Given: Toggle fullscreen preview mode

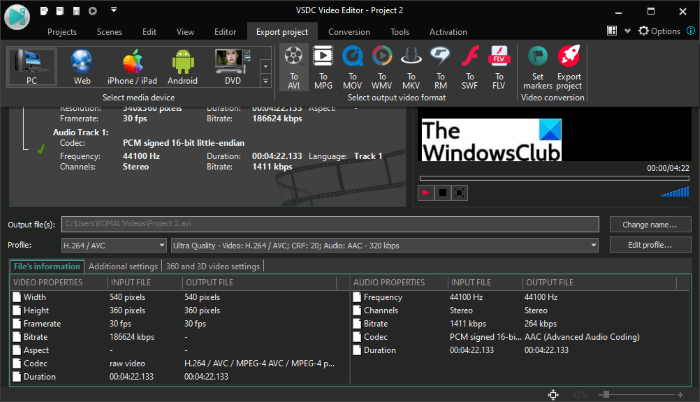Looking at the screenshot, I should pos(459,192).
